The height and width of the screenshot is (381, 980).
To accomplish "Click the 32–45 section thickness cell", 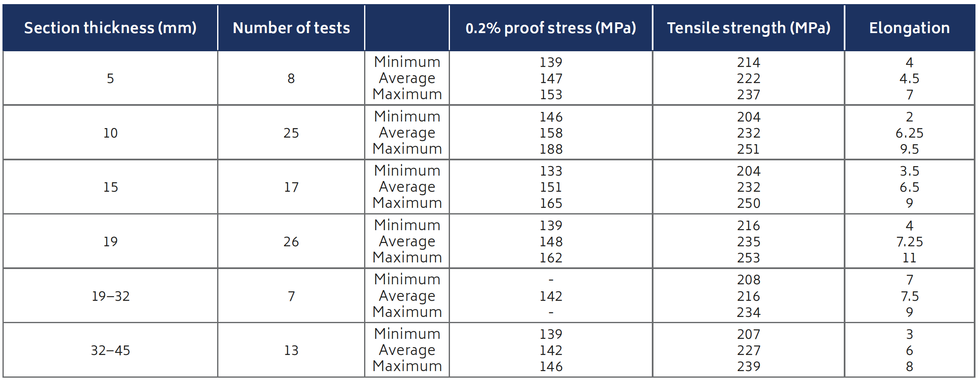I will click(x=110, y=350).
